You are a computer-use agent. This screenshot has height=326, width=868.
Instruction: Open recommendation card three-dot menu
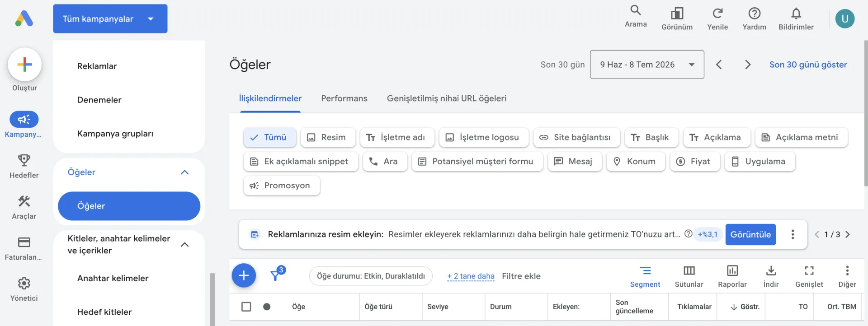(793, 234)
